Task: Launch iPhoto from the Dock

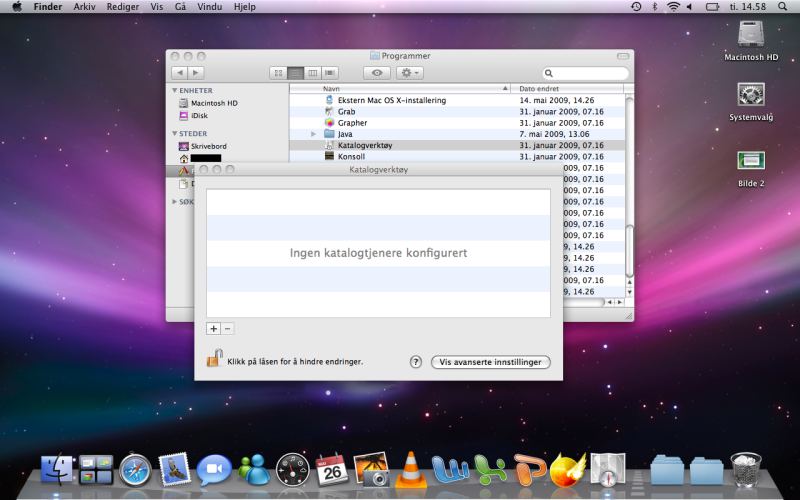Action: (x=371, y=469)
